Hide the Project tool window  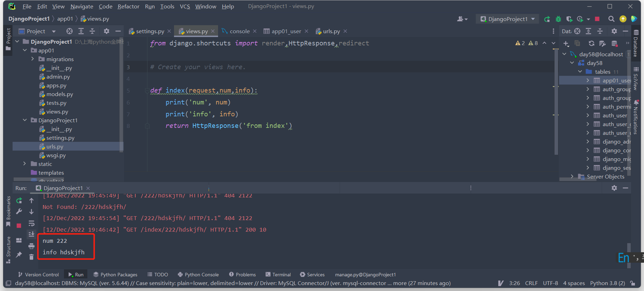tap(118, 31)
